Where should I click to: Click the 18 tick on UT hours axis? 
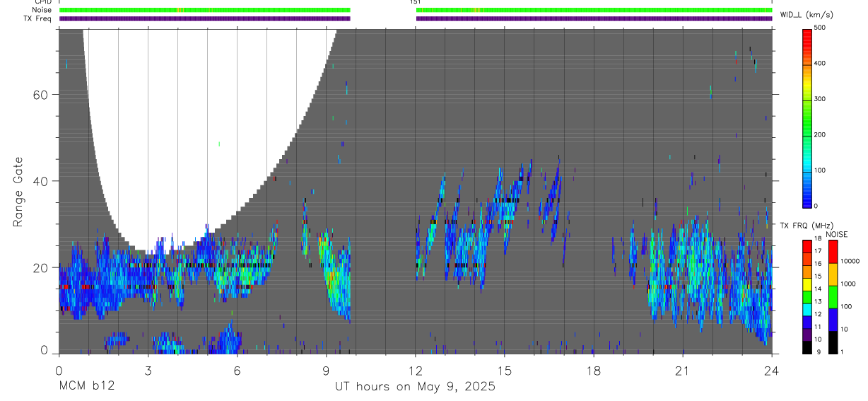(594, 370)
